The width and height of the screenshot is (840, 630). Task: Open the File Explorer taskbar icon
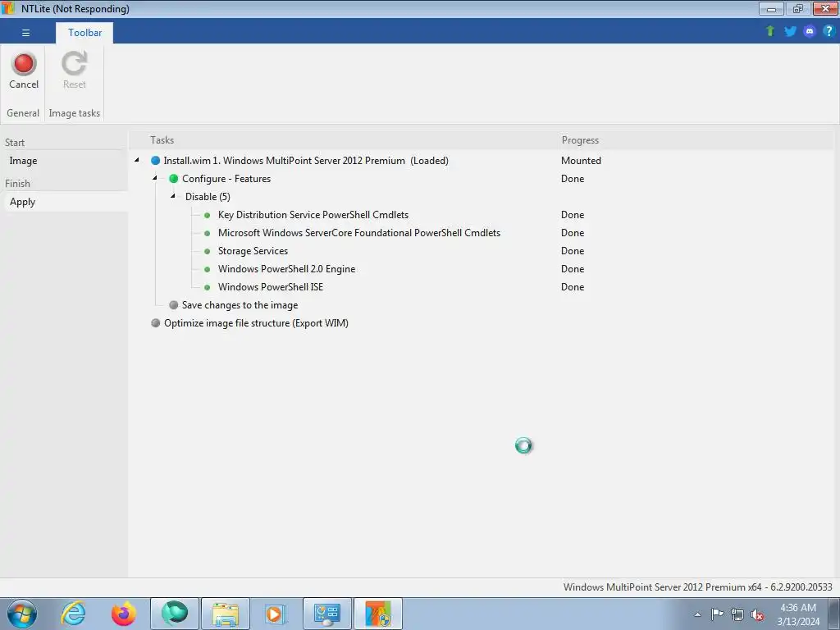click(x=225, y=614)
